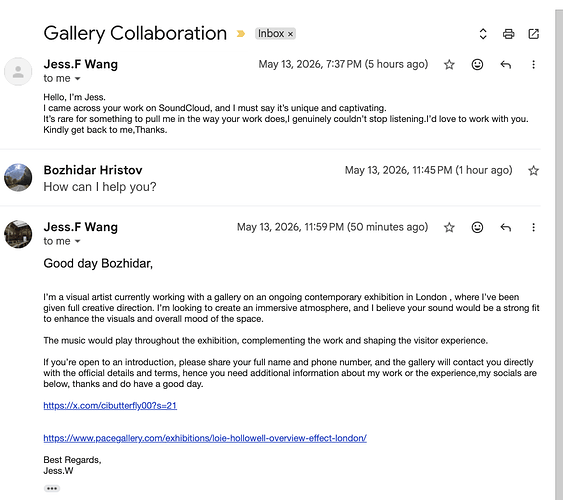563x500 pixels.
Task: Open the pacegallery.com exhibition link
Action: point(205,438)
